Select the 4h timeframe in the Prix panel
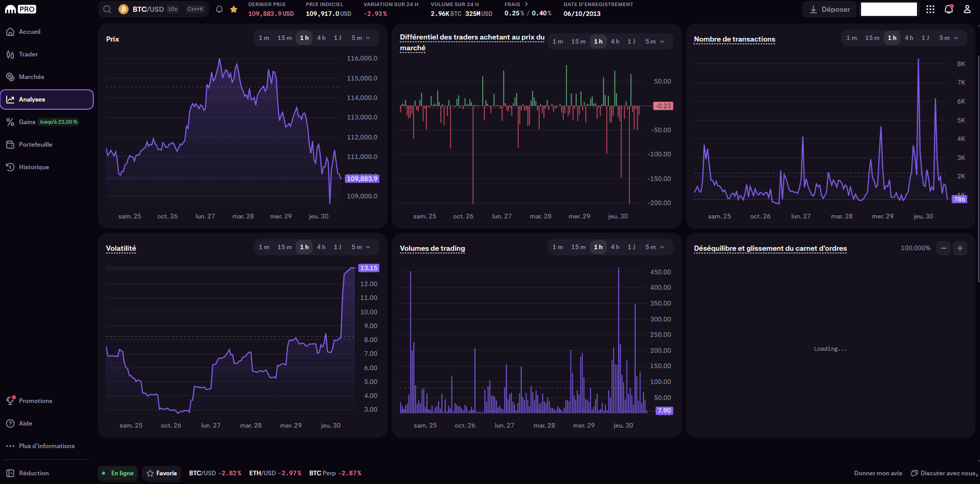980x484 pixels. click(321, 37)
